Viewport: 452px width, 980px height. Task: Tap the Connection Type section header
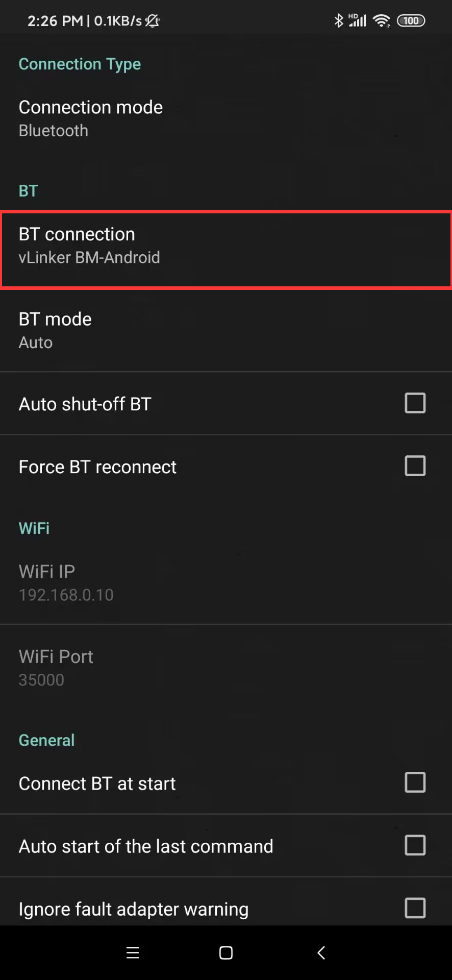(80, 64)
